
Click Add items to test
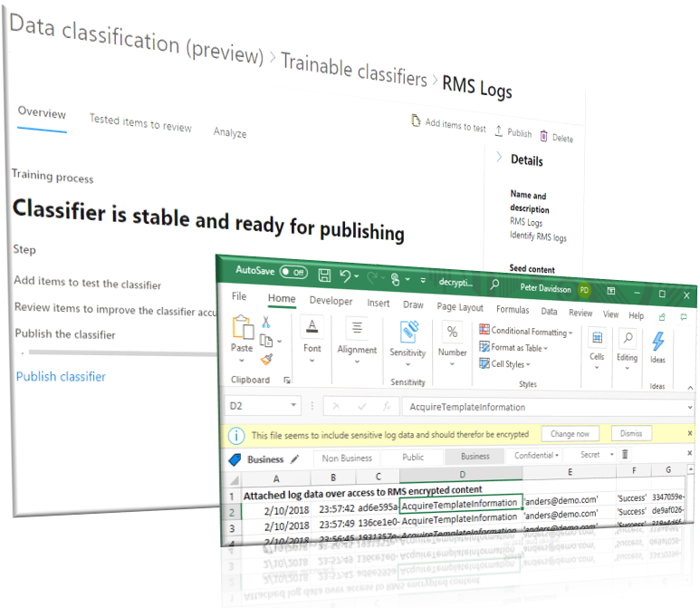[x=447, y=124]
